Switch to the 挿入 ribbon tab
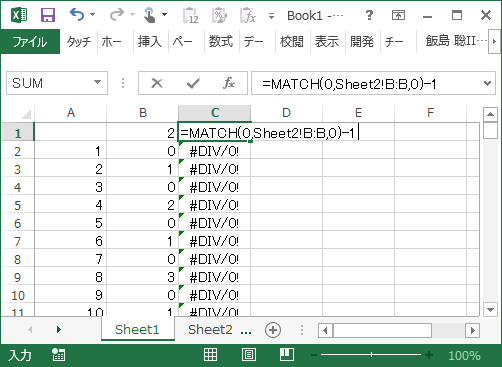The width and height of the screenshot is (502, 367). coord(150,42)
